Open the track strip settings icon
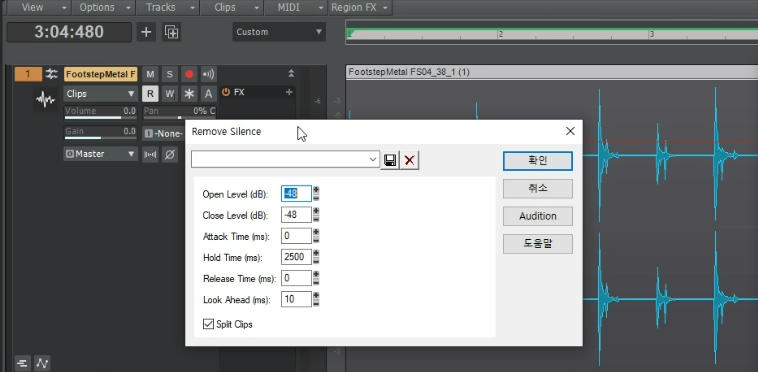Viewport: 758px width, 372px height. (x=51, y=74)
